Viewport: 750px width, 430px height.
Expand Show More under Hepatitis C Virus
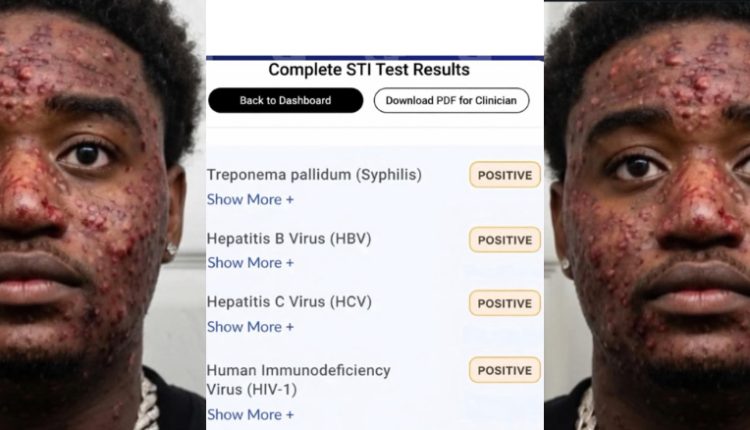click(250, 326)
